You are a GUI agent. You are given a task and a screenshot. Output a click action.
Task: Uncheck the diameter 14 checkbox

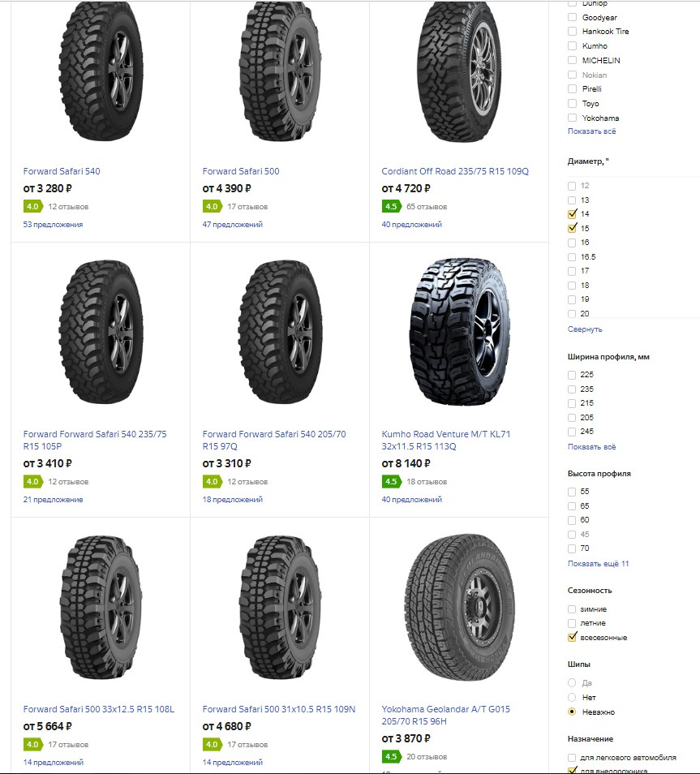point(572,213)
